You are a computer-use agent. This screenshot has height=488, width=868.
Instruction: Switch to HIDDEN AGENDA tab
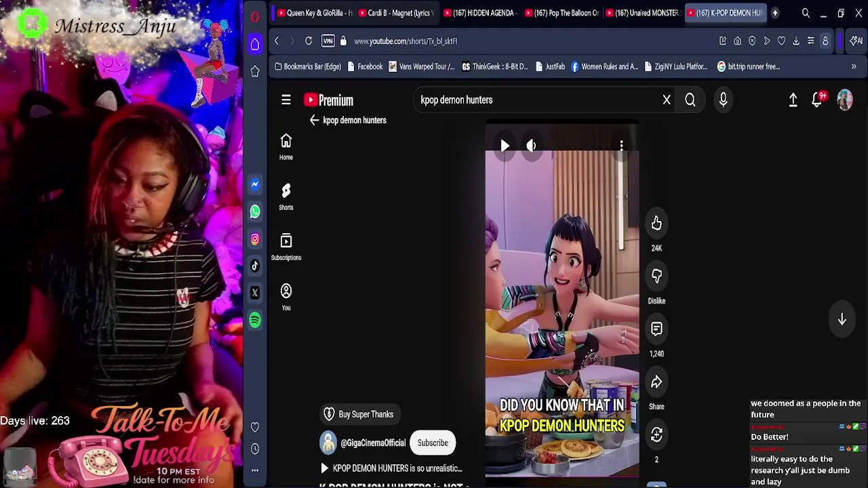click(480, 13)
